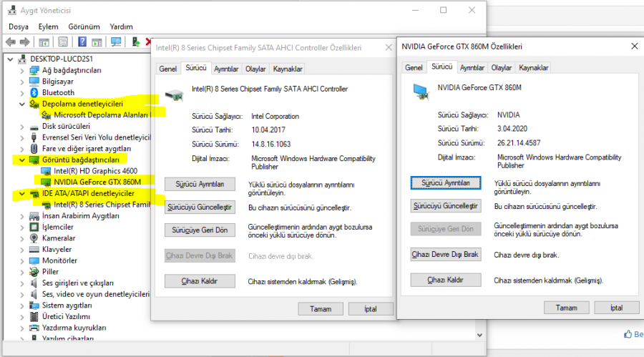Switch to Genel tab in Intel SATA properties
Viewport: 644px width, 357px height.
[168, 69]
